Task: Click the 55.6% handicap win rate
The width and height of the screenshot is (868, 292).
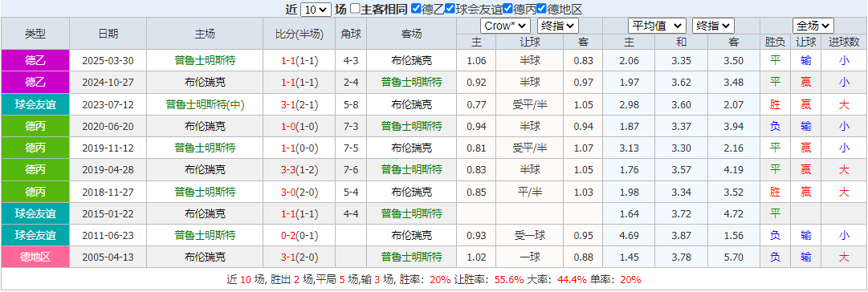Action: 509,280
